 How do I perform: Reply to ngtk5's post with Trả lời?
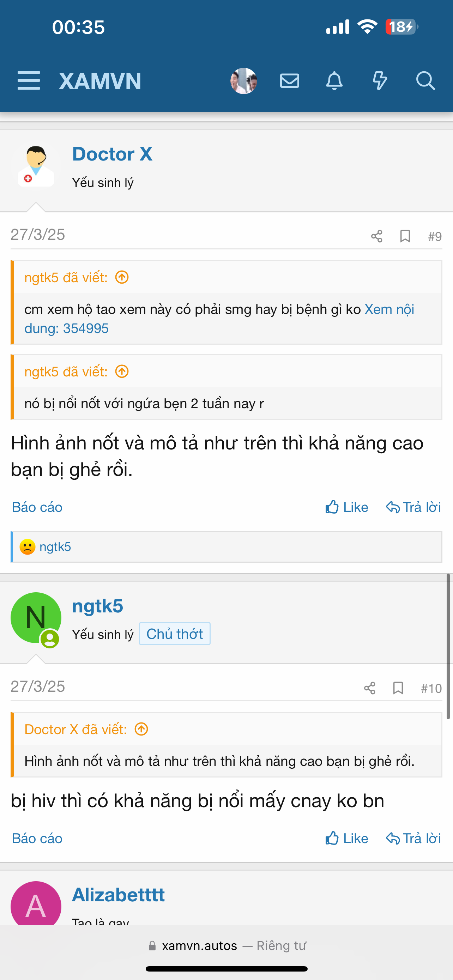(x=413, y=838)
